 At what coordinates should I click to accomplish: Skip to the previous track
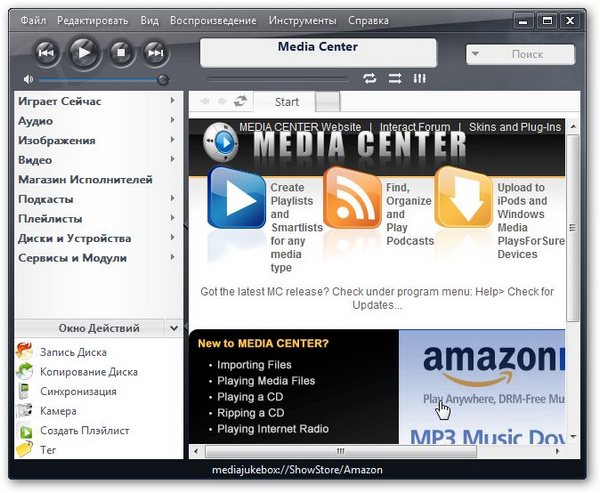click(47, 52)
